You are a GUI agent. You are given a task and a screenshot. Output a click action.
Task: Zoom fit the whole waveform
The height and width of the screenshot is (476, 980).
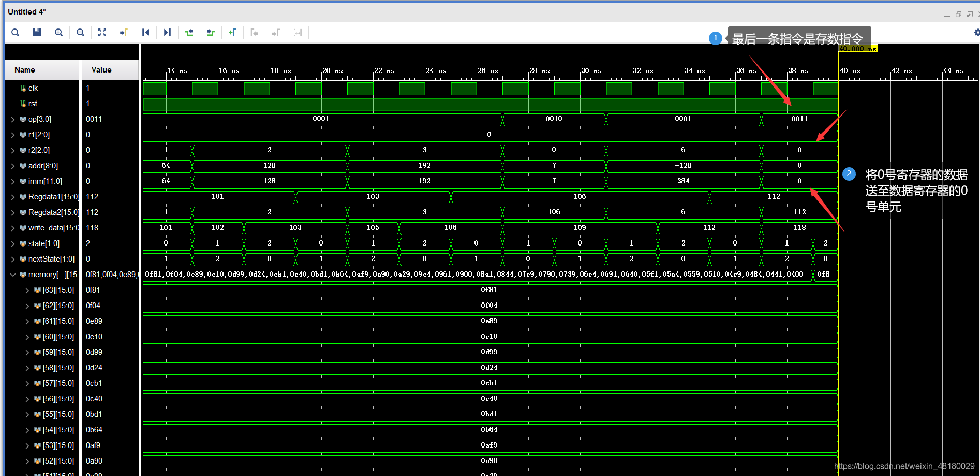[102, 33]
